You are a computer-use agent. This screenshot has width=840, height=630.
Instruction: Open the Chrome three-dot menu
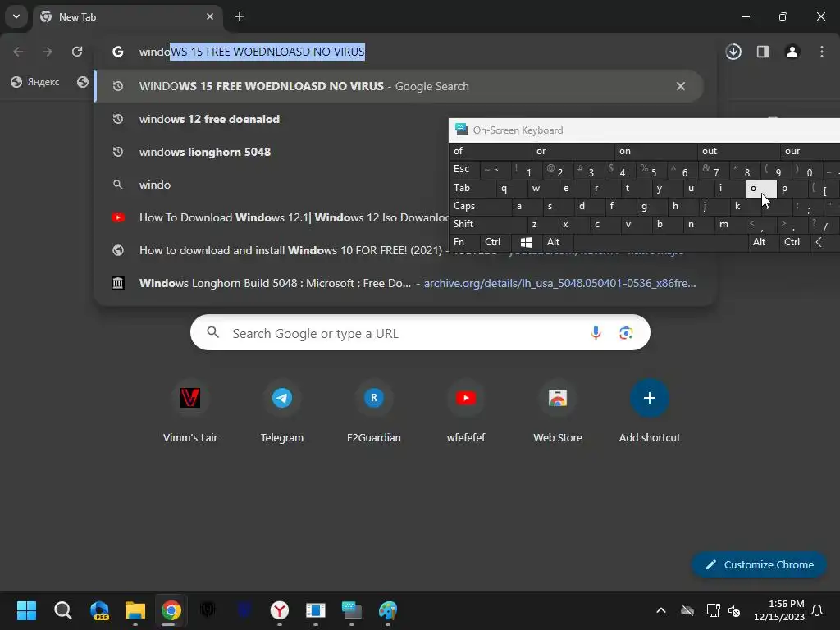pos(822,52)
